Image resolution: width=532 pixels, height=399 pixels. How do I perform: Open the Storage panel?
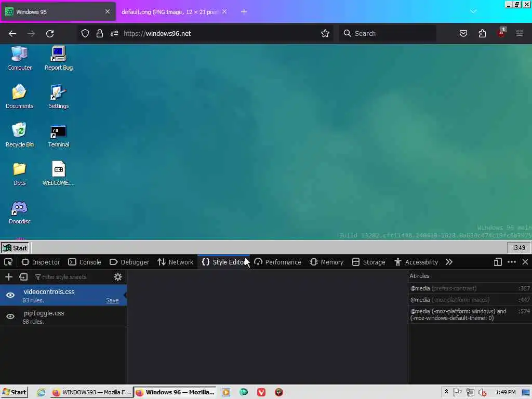point(368,262)
